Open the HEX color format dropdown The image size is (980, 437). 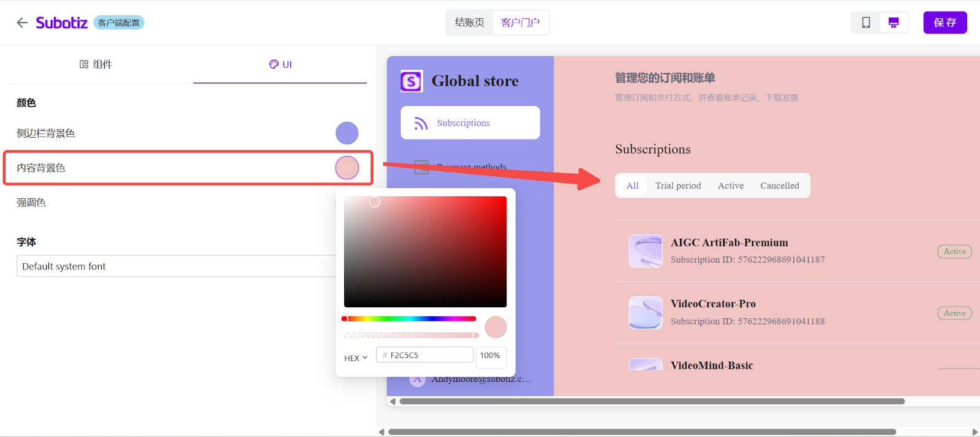coord(356,358)
